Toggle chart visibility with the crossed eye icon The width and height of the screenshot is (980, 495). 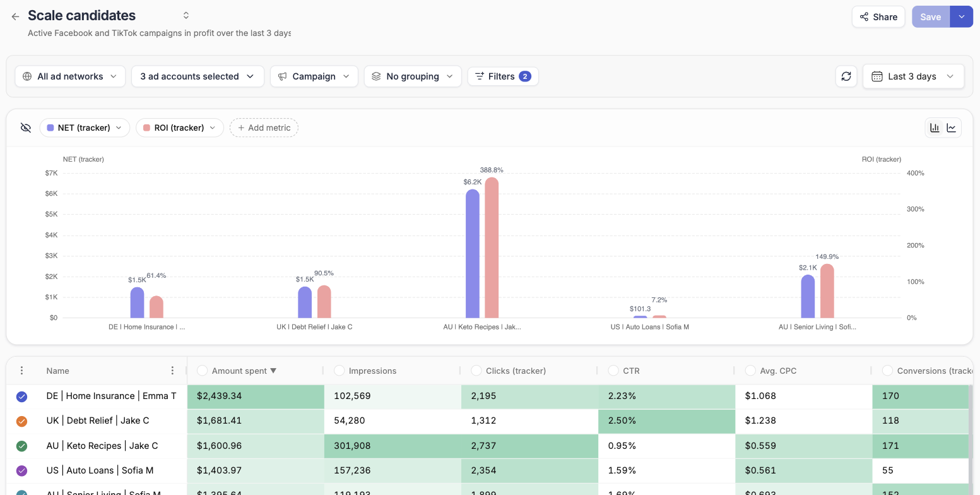pos(25,128)
